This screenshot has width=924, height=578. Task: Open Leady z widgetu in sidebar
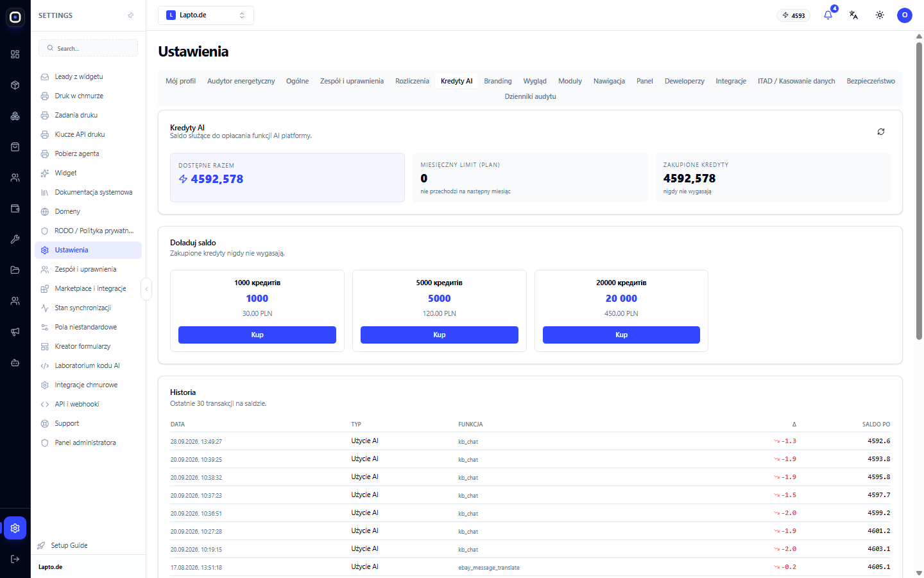88,76
